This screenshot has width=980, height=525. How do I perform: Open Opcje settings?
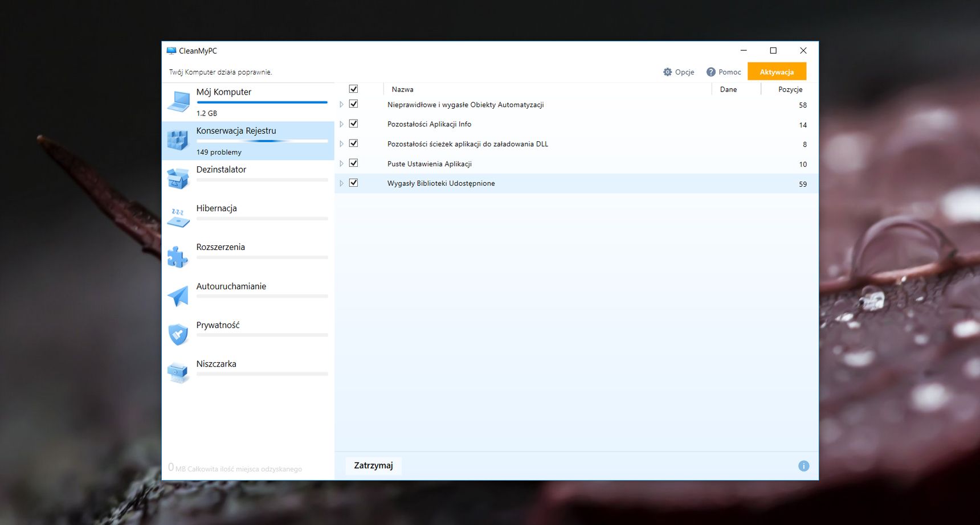point(679,72)
